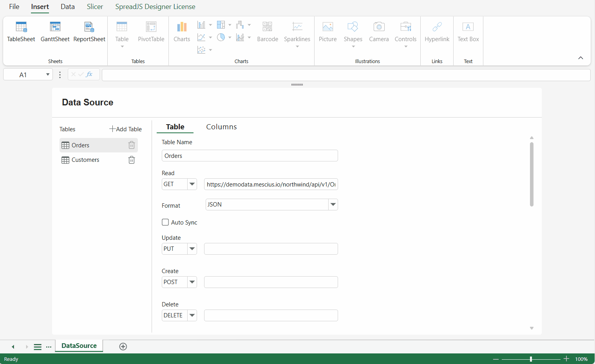This screenshot has width=595, height=364.
Task: Click the Update URL input field
Action: (271, 249)
